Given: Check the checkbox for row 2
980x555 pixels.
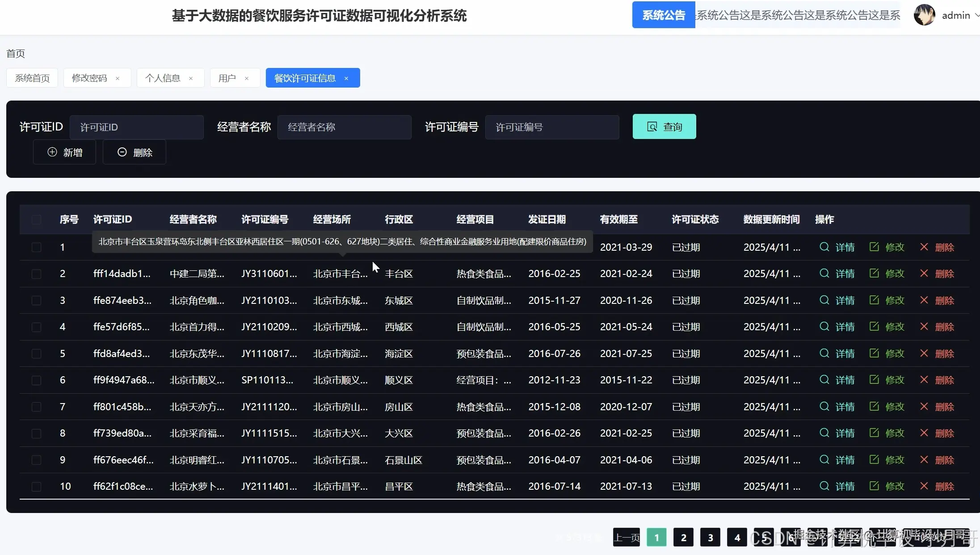Looking at the screenshot, I should click(x=37, y=273).
